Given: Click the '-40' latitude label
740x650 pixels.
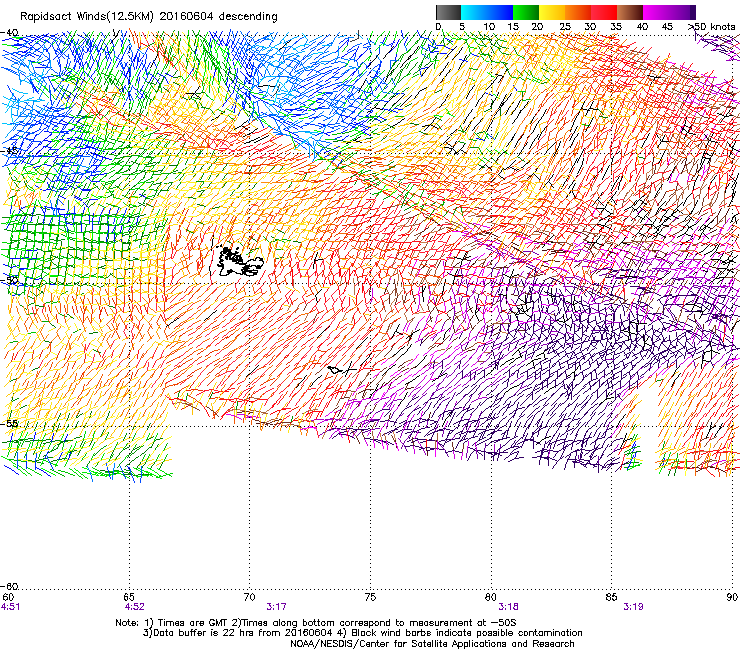Looking at the screenshot, I should tap(9, 33).
